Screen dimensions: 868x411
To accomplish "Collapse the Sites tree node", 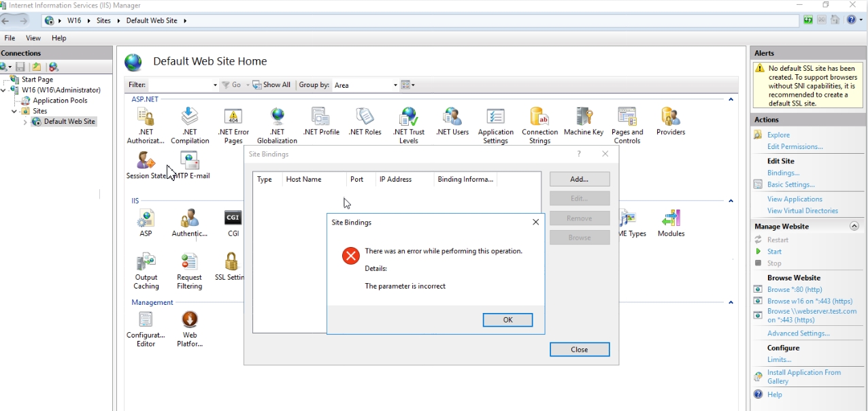I will click(14, 111).
